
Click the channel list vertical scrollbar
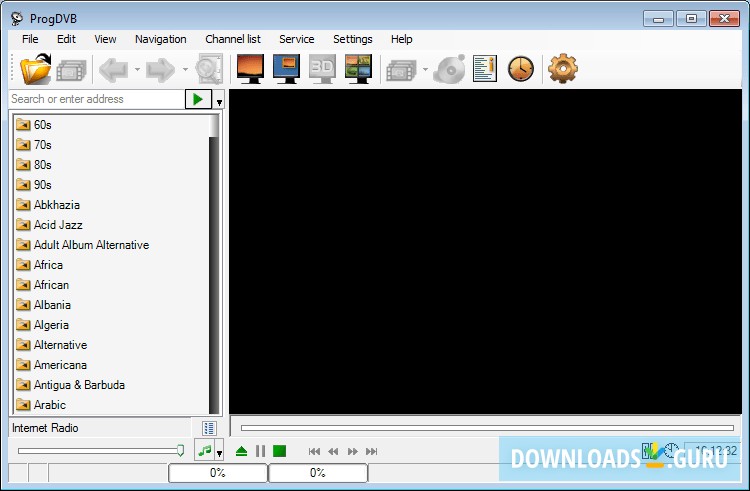pyautogui.click(x=214, y=264)
